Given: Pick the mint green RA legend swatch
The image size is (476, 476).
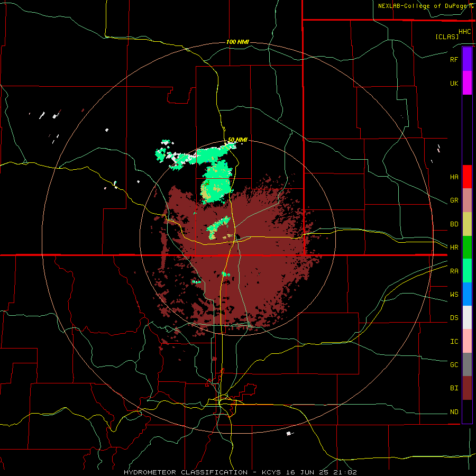Looking at the screenshot, I should coord(467,271).
